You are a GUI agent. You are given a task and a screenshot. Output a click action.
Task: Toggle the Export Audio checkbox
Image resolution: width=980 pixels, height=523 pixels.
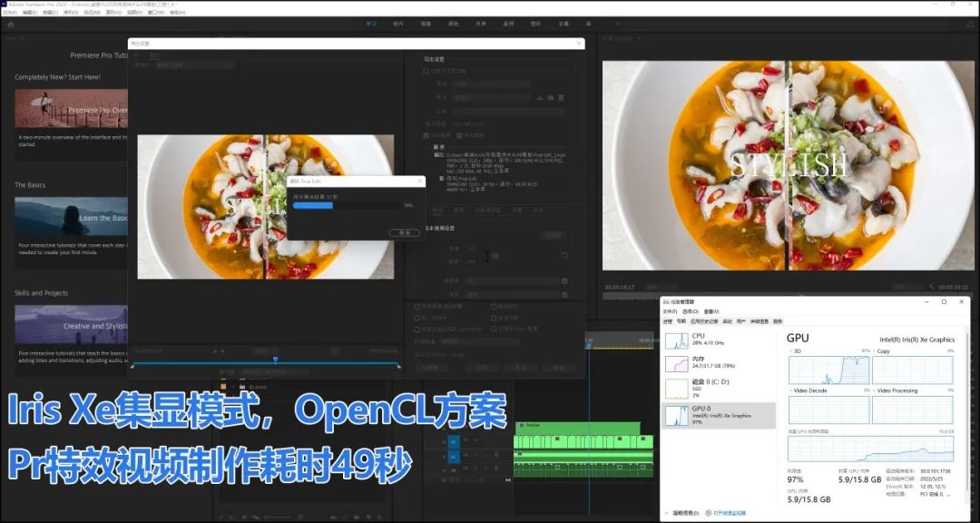click(459, 135)
